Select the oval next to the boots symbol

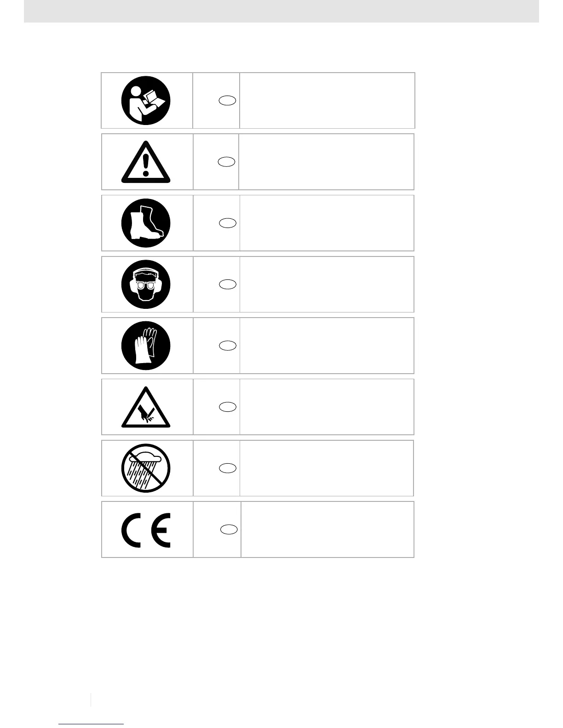coord(227,223)
